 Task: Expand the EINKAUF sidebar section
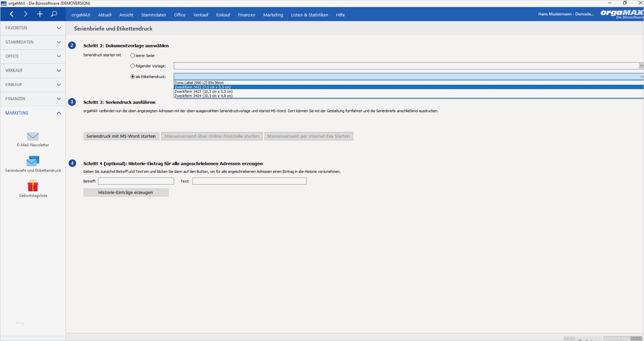(x=33, y=85)
